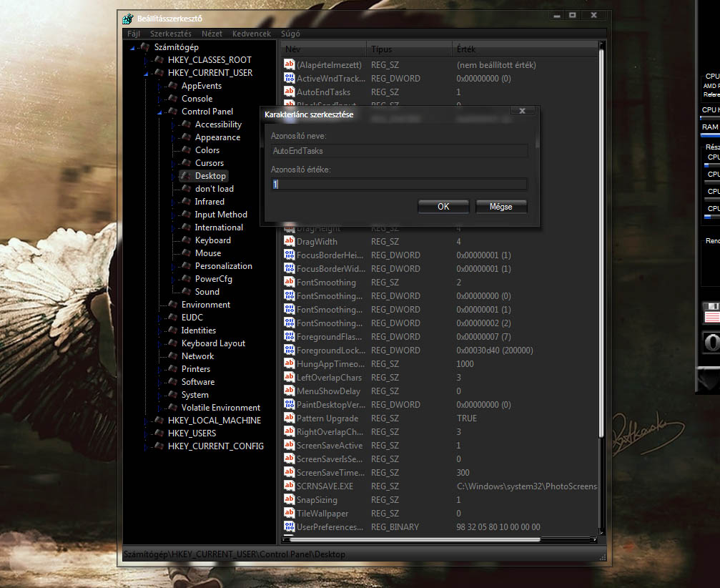Expand the HKEY_CLASSES_ROOT tree node
This screenshot has width=720, height=588.
coord(145,60)
